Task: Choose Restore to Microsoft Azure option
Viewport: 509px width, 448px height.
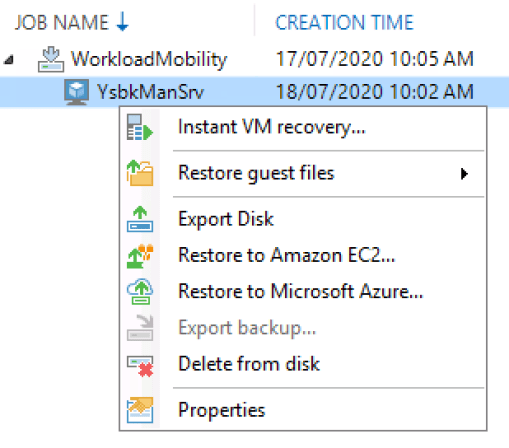Action: (301, 292)
